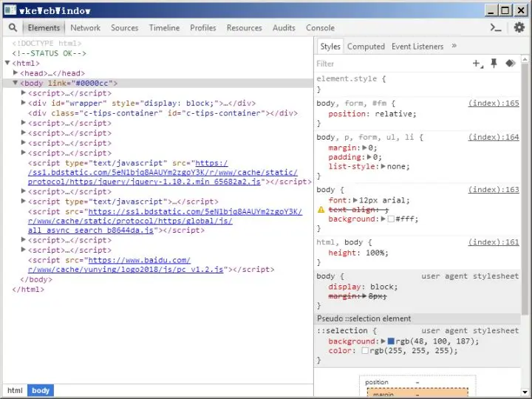Add a new style rule

coord(478,64)
